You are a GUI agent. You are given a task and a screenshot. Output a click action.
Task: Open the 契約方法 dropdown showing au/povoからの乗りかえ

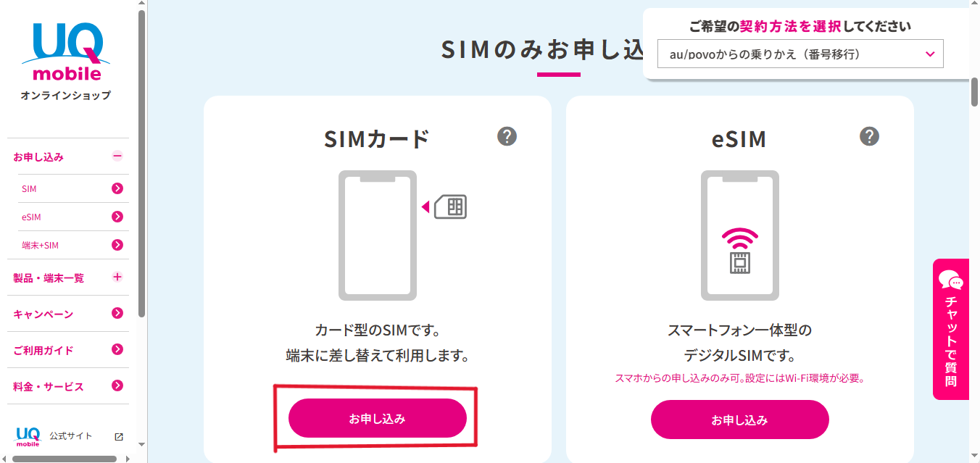coord(800,54)
